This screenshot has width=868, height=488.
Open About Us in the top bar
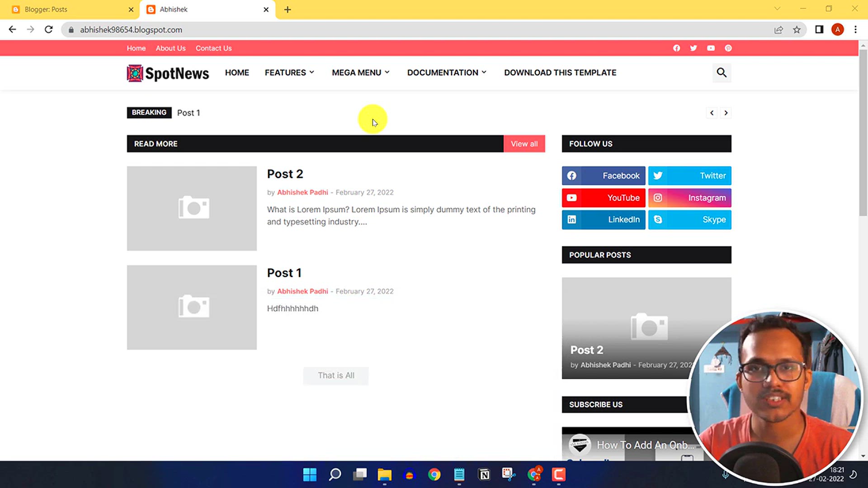coord(170,48)
